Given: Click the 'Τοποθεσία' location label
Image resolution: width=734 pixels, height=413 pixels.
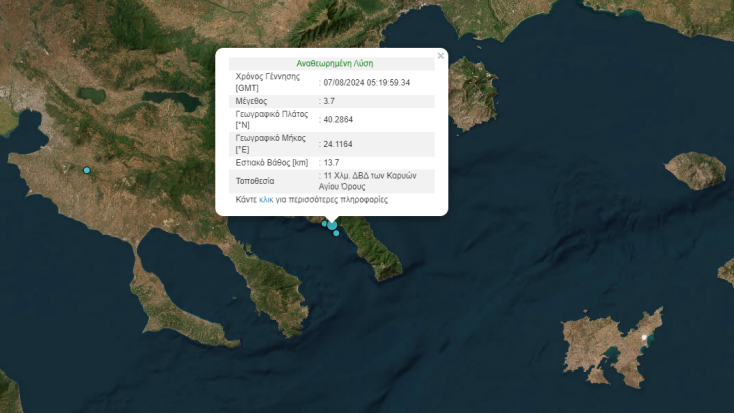Looking at the screenshot, I should pyautogui.click(x=254, y=181).
